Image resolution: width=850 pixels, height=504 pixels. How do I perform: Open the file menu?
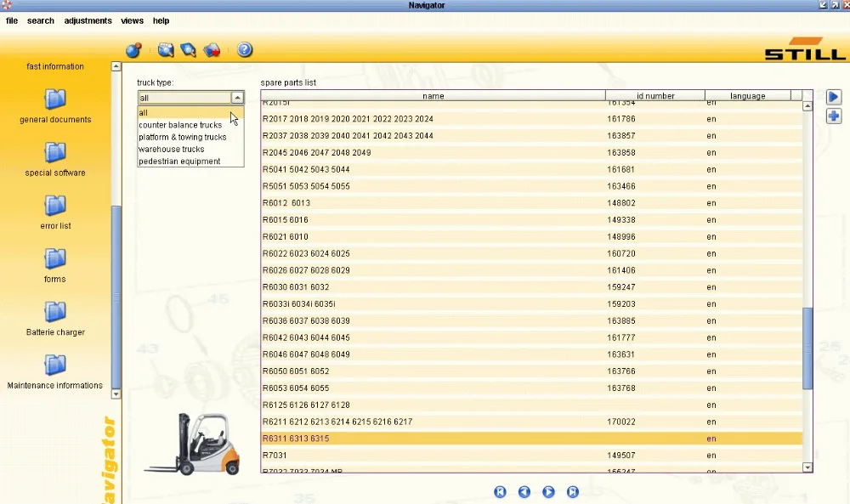[x=12, y=20]
